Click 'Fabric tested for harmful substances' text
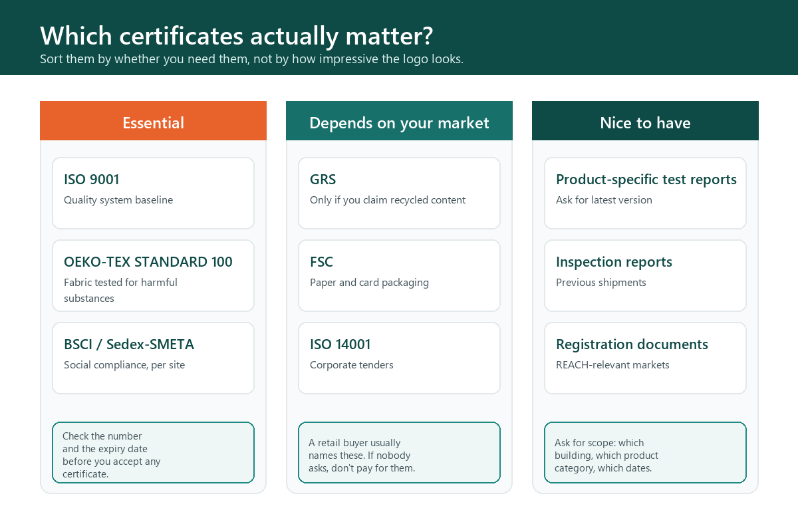Viewport: 798px width, 532px height. [x=120, y=291]
